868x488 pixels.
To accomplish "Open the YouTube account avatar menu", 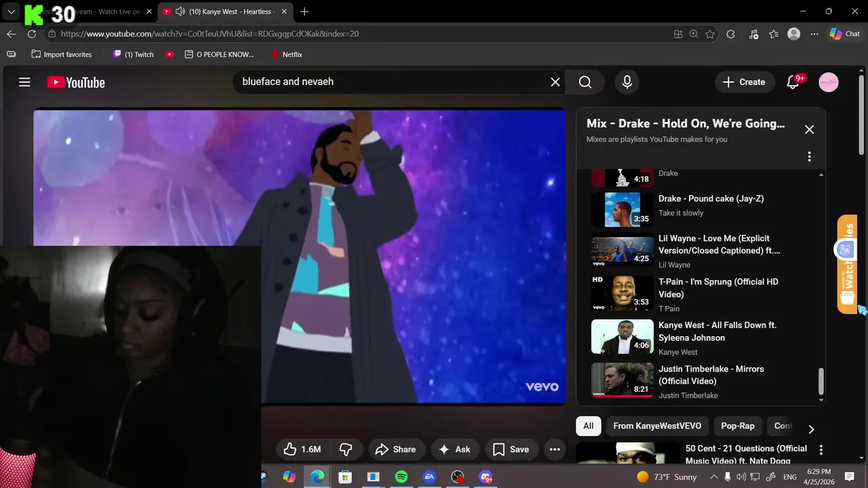I will coord(829,82).
